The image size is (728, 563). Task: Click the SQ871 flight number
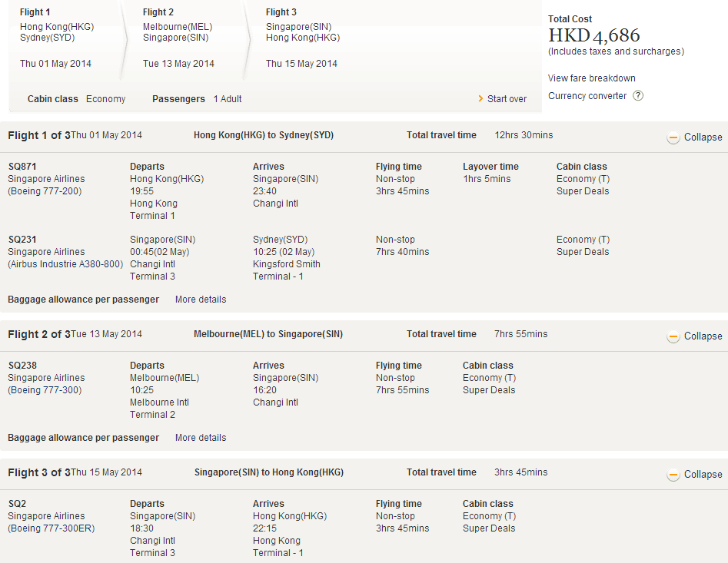(22, 167)
